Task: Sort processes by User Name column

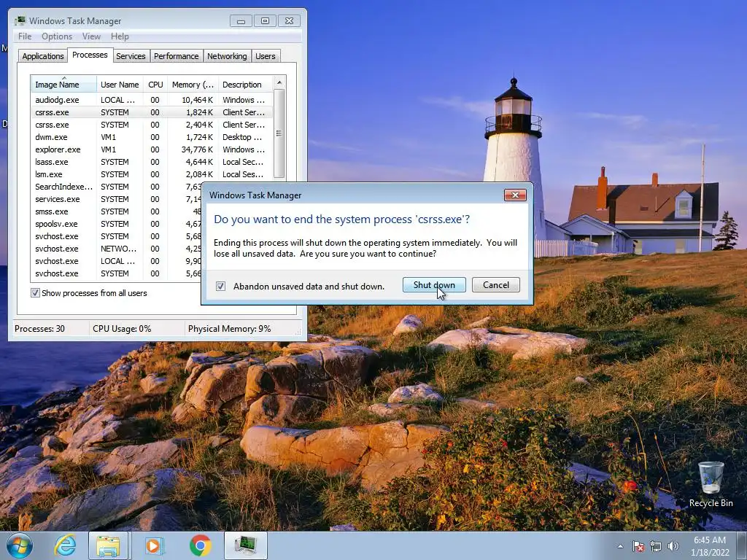Action: [x=120, y=85]
